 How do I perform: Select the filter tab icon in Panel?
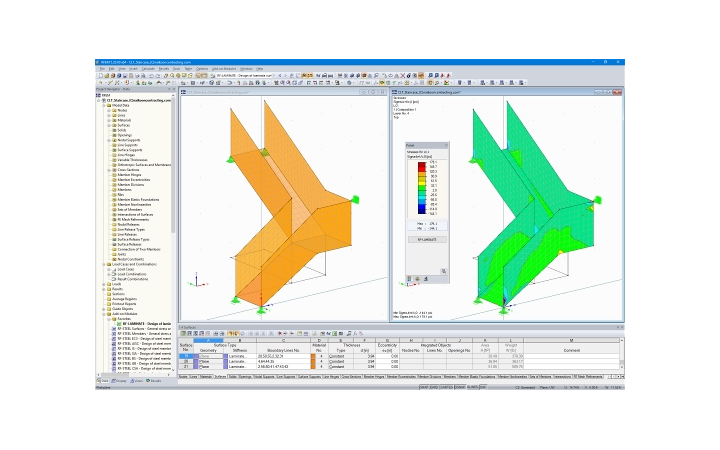426,279
